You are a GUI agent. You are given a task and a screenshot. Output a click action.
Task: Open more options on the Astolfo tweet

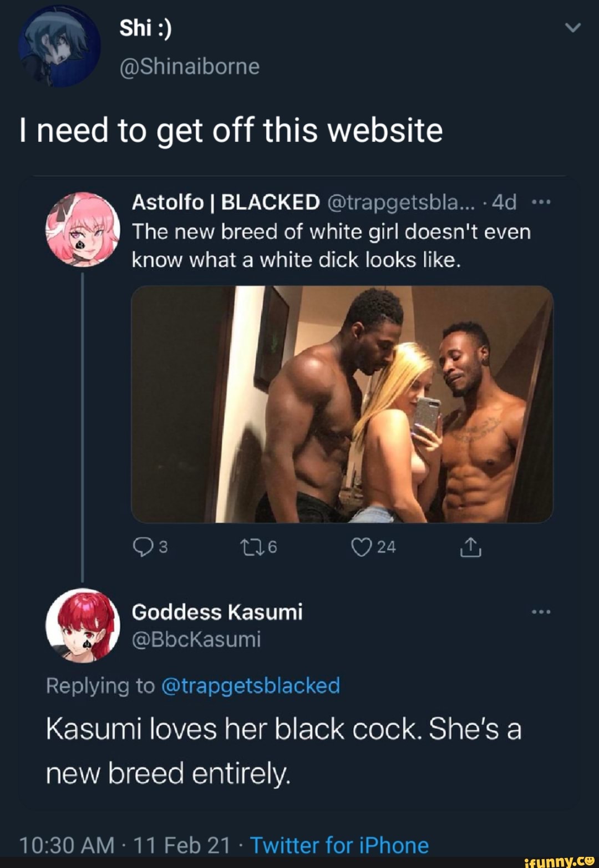click(x=541, y=203)
